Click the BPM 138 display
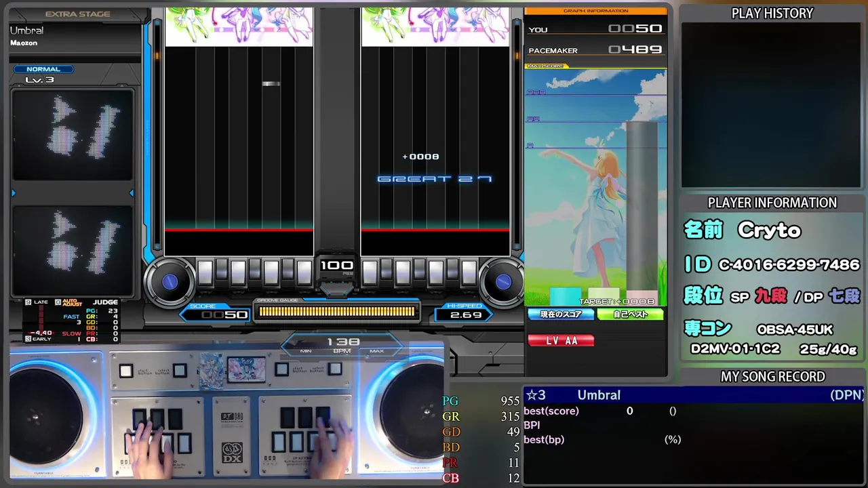 [342, 344]
